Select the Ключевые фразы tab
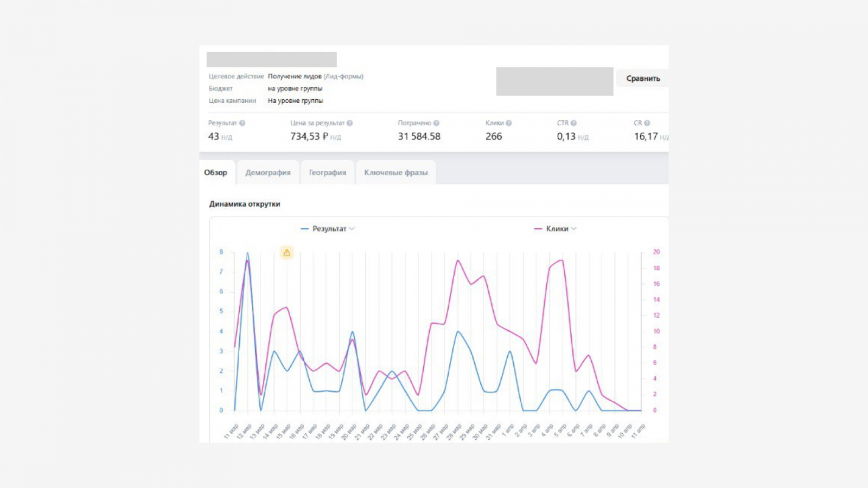Screen dimensions: 868x488 [x=395, y=172]
